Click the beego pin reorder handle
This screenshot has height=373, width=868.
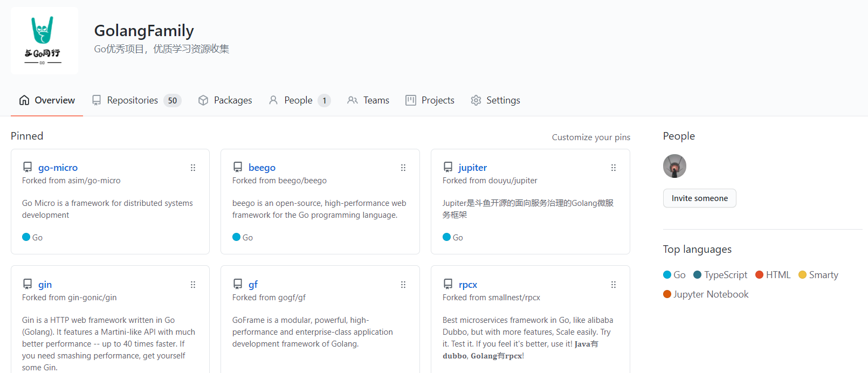tap(403, 168)
